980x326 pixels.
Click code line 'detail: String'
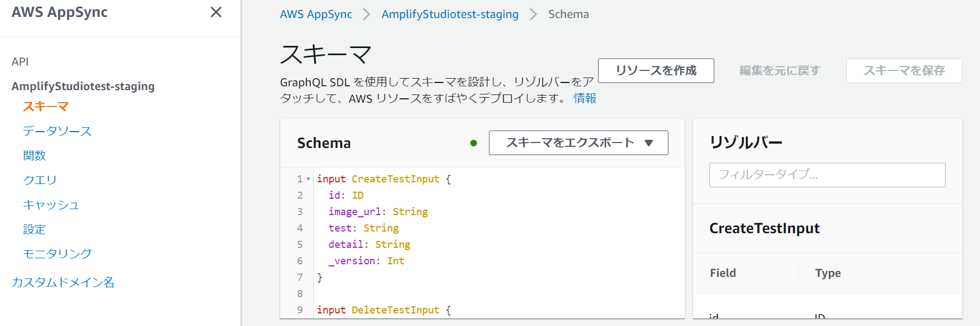(x=369, y=245)
